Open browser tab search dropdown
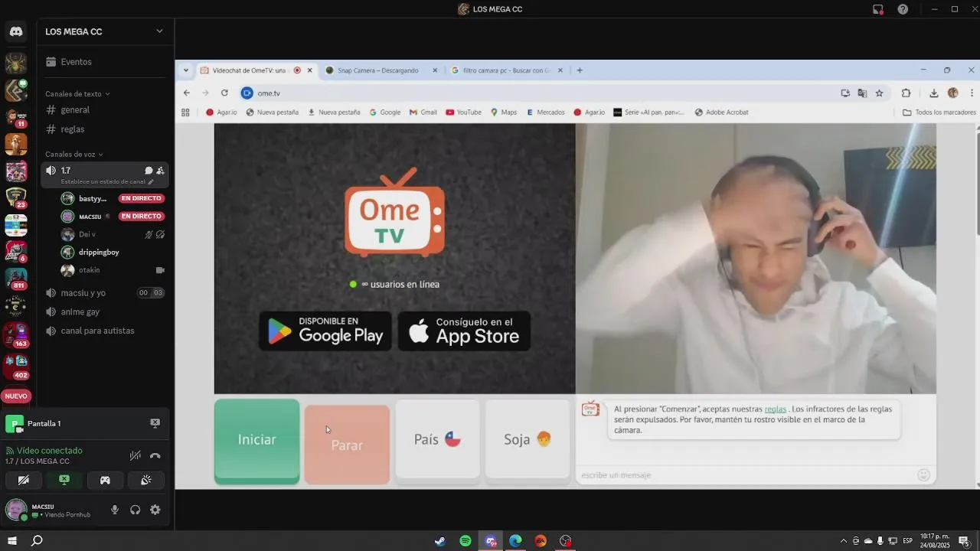The height and width of the screenshot is (551, 980). 185,70
